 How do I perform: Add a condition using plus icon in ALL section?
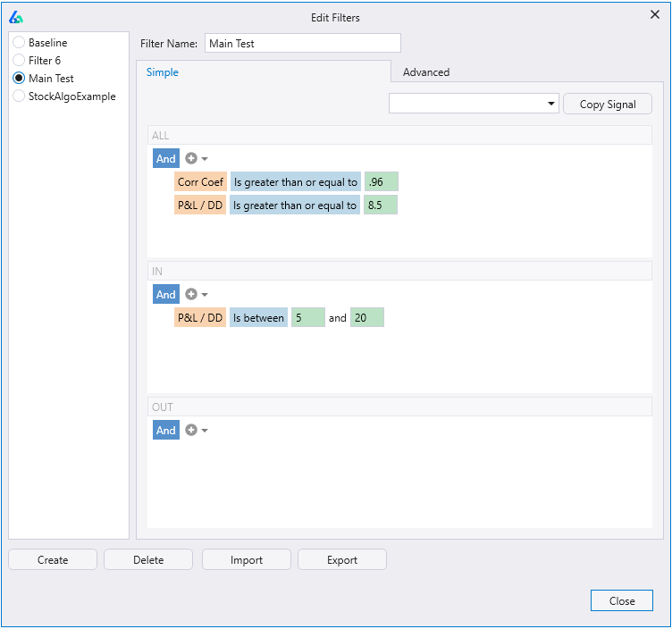[191, 158]
